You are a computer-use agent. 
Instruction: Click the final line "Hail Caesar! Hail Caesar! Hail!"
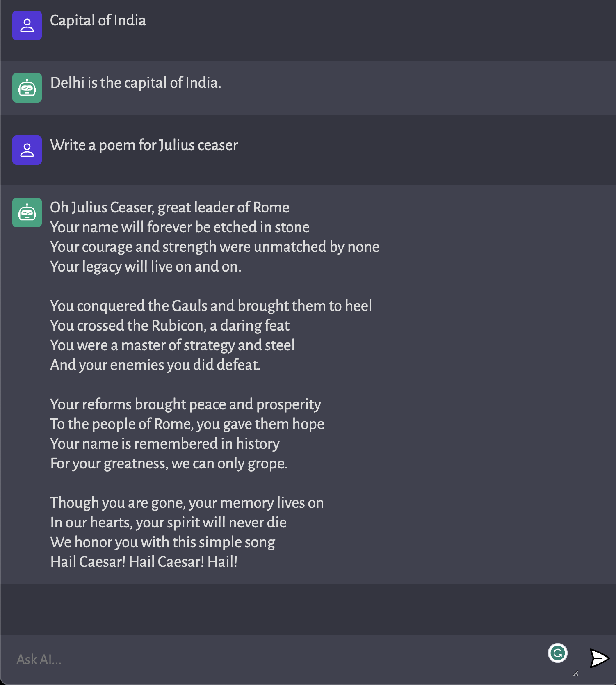tap(144, 562)
